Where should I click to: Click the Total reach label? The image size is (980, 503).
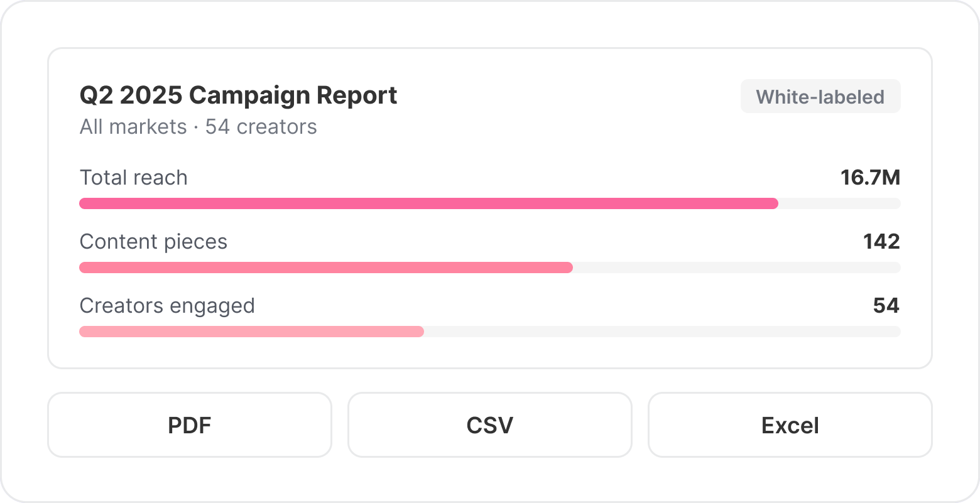134,178
